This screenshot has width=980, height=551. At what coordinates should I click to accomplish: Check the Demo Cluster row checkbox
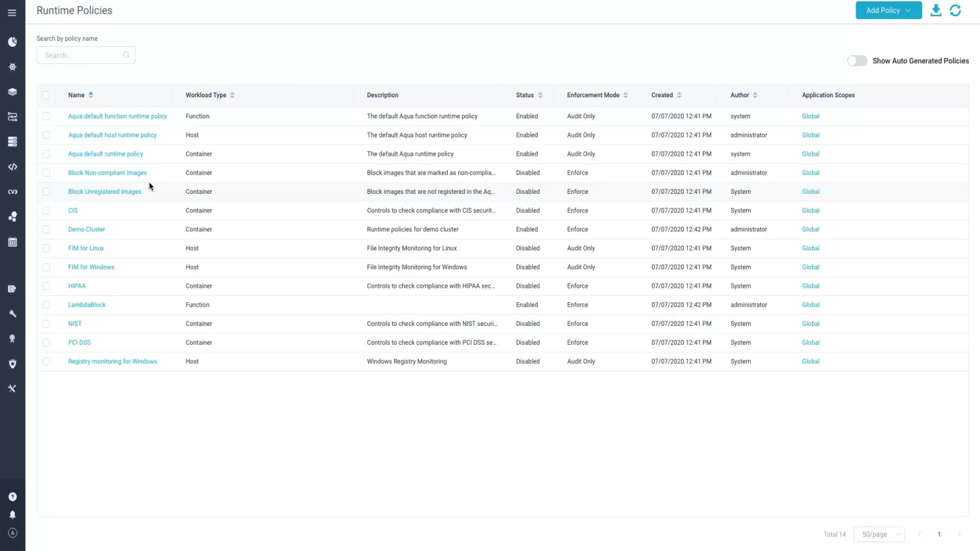click(x=46, y=229)
